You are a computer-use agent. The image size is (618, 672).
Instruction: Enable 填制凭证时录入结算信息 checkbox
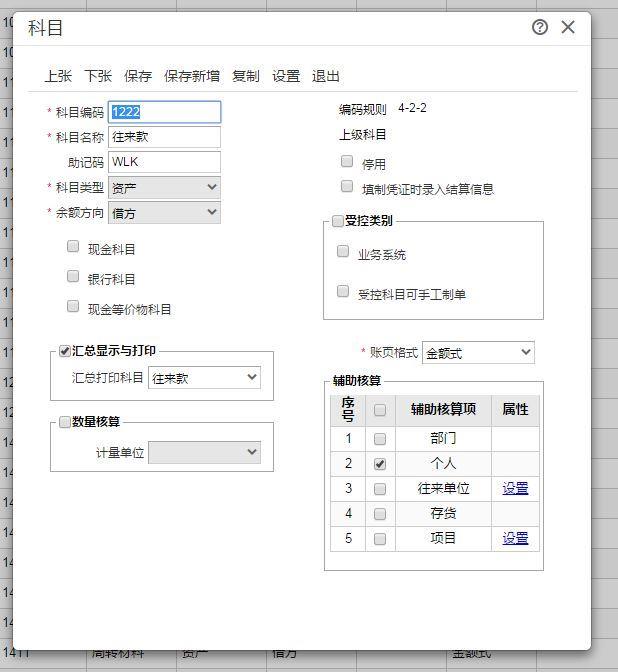pyautogui.click(x=347, y=186)
